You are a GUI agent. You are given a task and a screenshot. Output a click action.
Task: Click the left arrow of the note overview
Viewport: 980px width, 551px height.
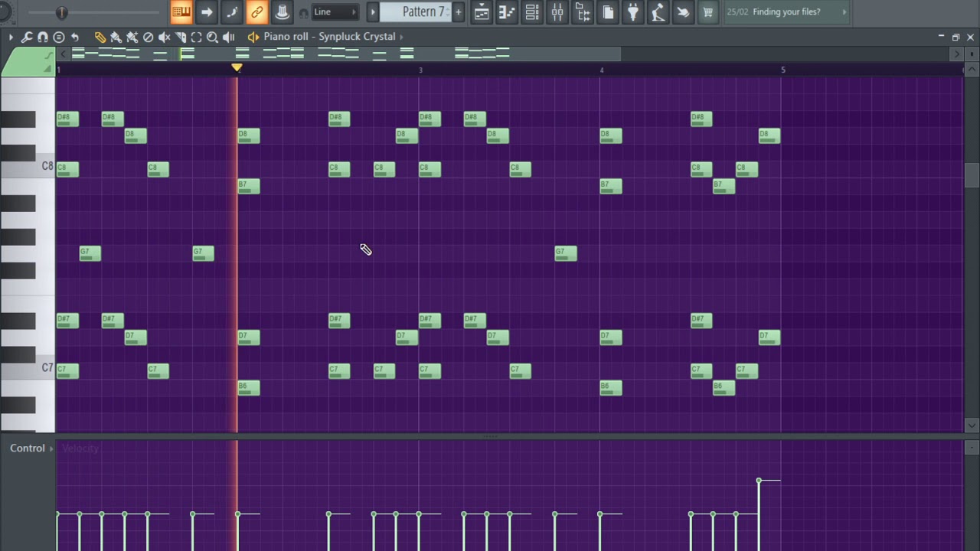coord(64,54)
